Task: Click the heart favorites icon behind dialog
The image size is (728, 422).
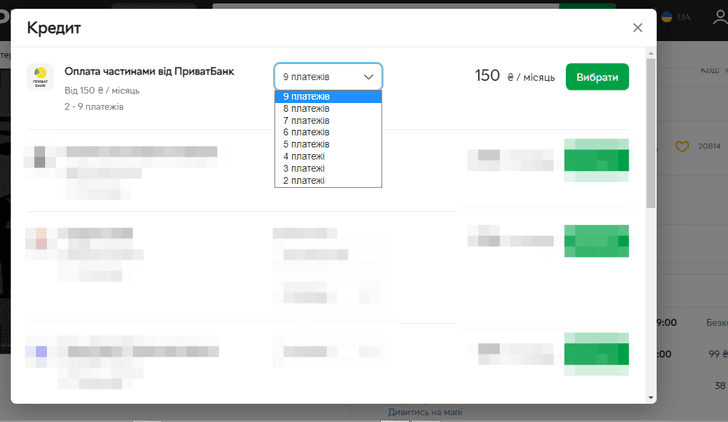Action: (682, 147)
